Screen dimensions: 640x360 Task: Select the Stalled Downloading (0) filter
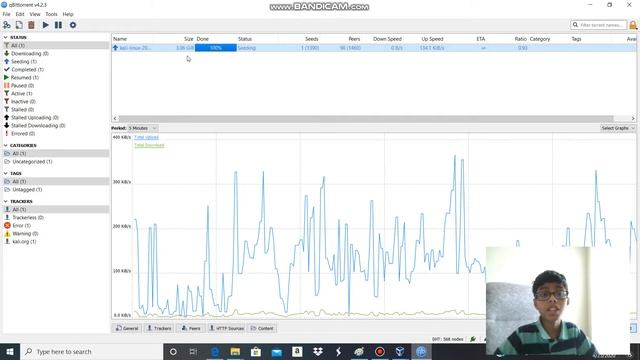(x=38, y=126)
